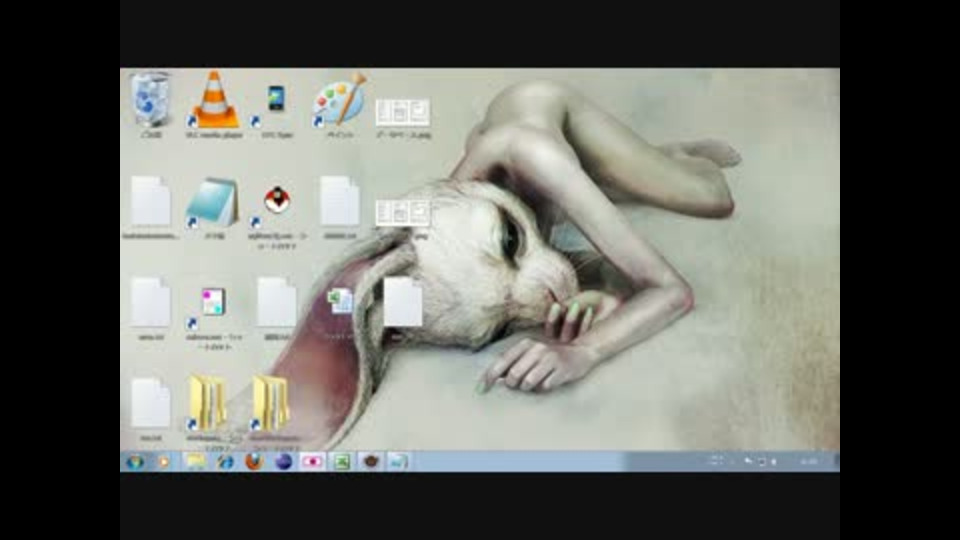Screen dimensions: 960x540
Task: Launch the Paint palette shortcut
Action: (x=340, y=104)
